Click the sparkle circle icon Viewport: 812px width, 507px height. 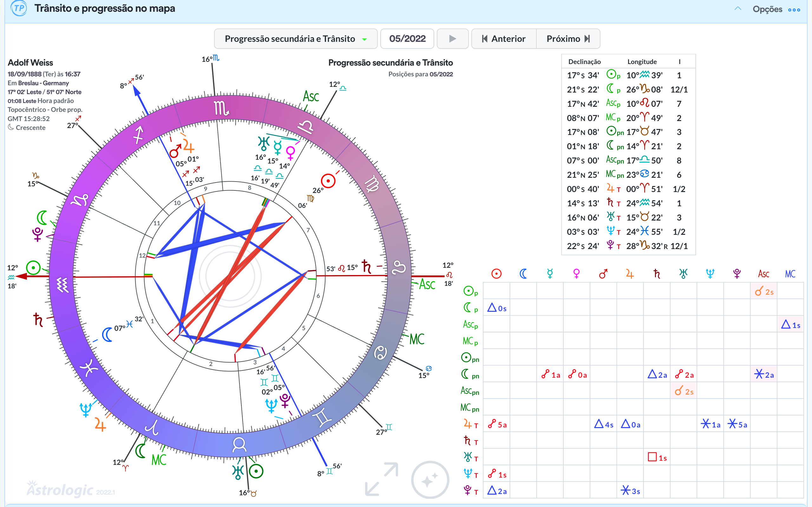point(430,480)
